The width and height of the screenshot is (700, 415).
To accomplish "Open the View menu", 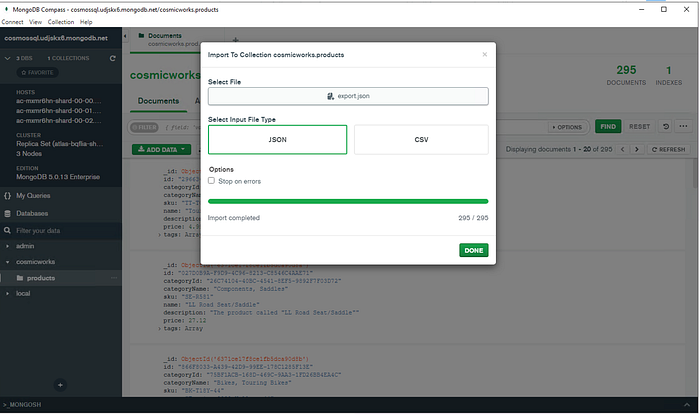I will point(35,22).
